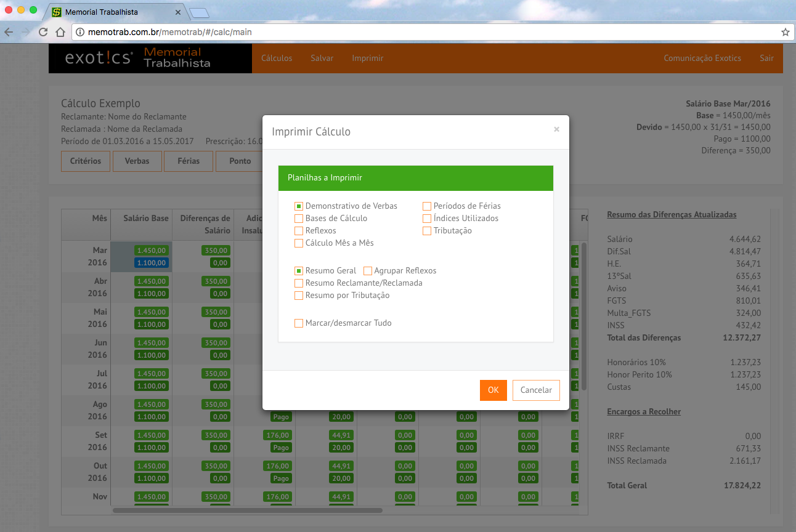Open the Imprimir menu item
Screen dimensions: 796x532
coord(368,58)
